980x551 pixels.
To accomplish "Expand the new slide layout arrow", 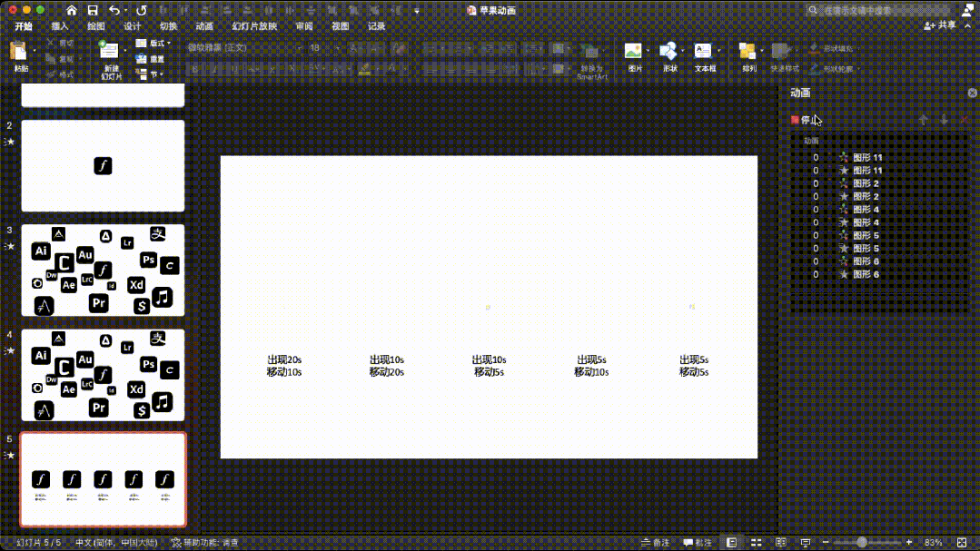I will [125, 51].
